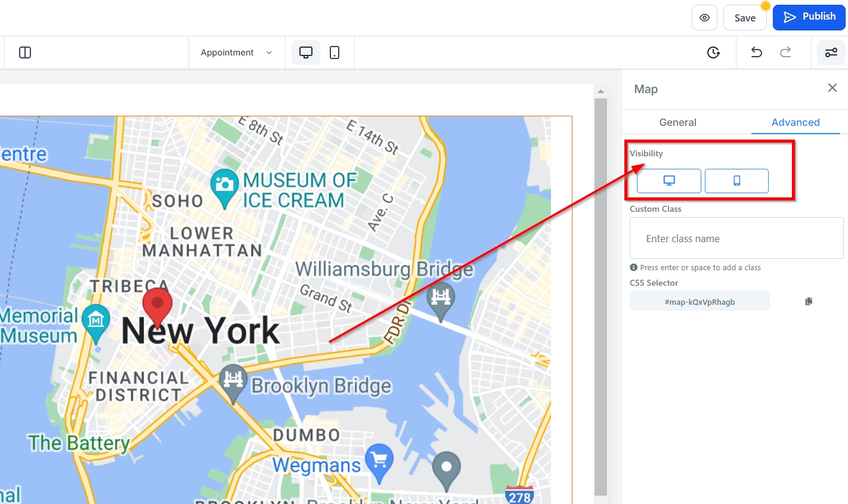Open the Appointment page dropdown
Viewport: 848px width, 504px height.
236,52
